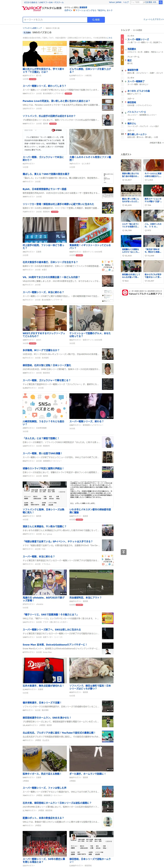
Task: Open headline 「まんたま」とは？解説で話題に！
Action: click(x=41, y=438)
